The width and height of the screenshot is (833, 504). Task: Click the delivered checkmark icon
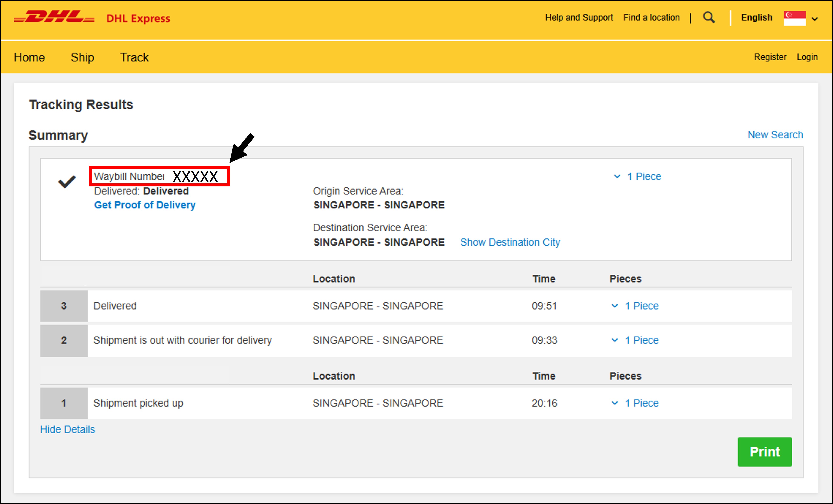[67, 182]
